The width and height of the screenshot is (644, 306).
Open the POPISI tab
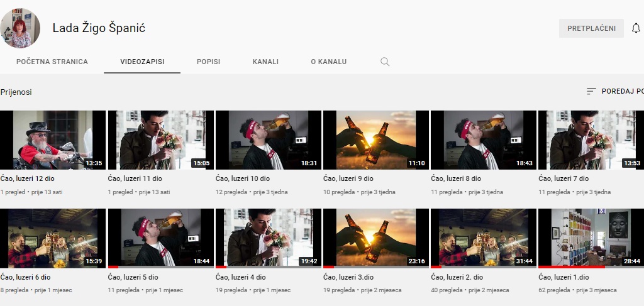click(208, 62)
